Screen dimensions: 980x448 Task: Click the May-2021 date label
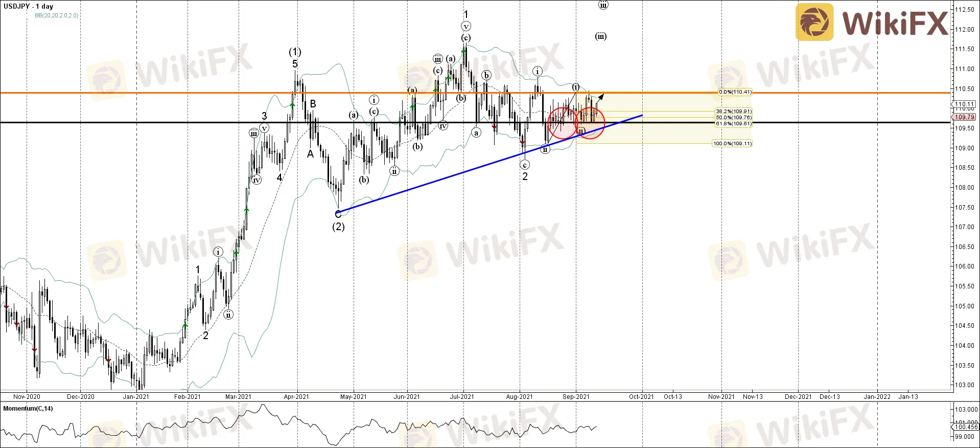[353, 397]
